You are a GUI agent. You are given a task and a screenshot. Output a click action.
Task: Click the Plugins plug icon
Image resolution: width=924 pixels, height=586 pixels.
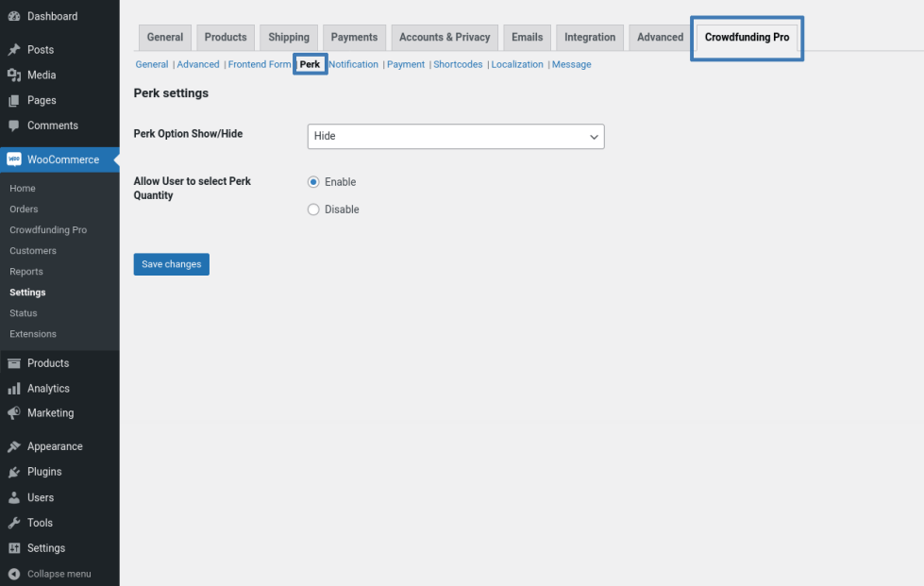pos(14,472)
